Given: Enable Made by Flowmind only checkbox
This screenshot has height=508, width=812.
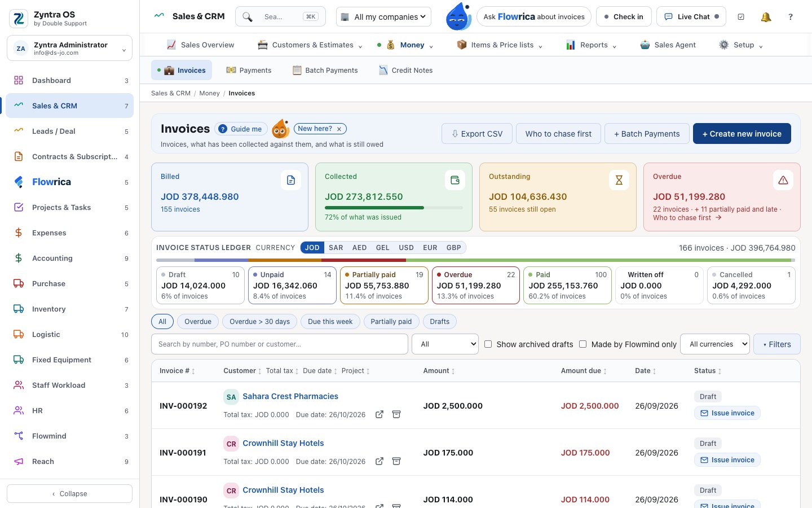Looking at the screenshot, I should pyautogui.click(x=583, y=344).
